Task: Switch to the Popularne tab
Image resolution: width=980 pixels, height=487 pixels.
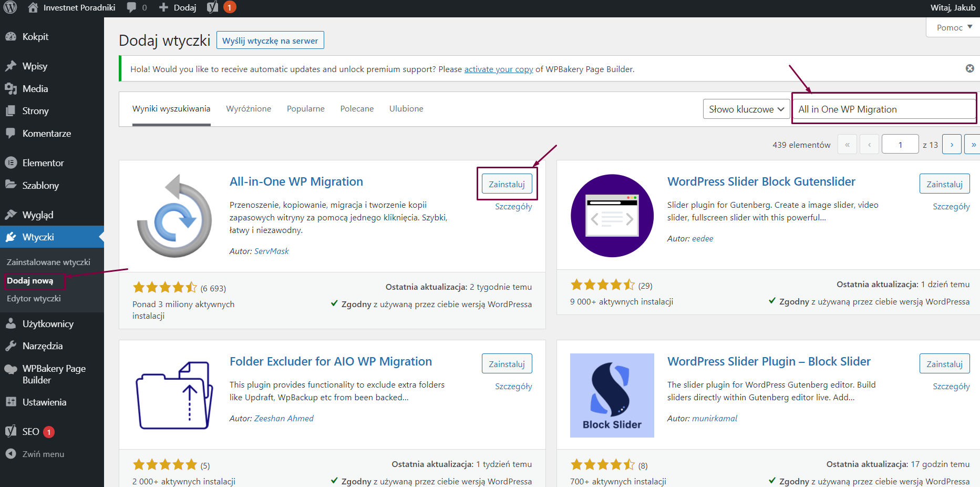Action: (305, 109)
